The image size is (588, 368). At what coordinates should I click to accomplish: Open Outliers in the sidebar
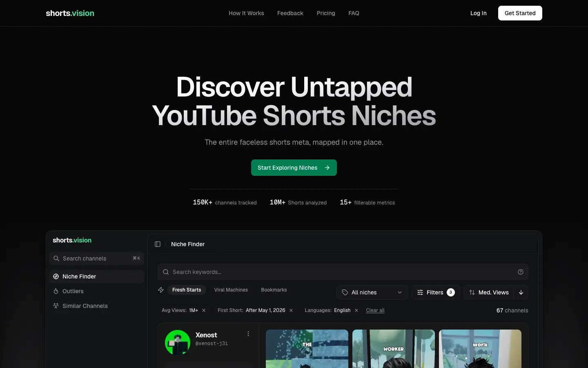(97, 291)
